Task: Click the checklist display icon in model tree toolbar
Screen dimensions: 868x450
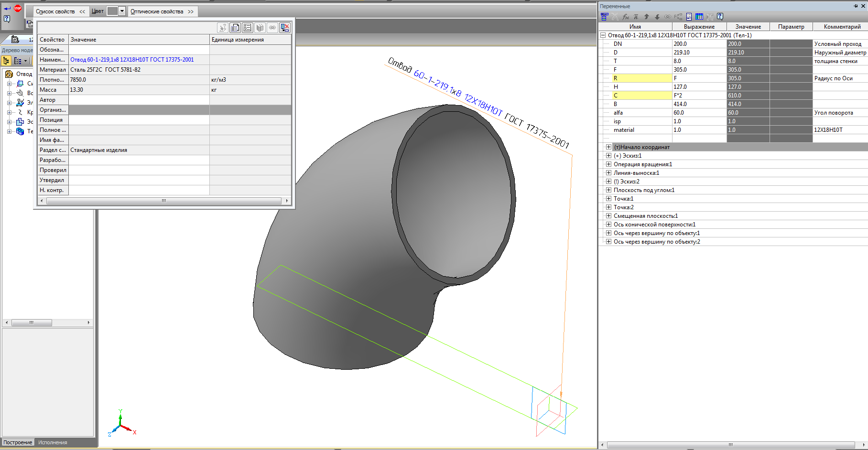Action: tap(18, 61)
